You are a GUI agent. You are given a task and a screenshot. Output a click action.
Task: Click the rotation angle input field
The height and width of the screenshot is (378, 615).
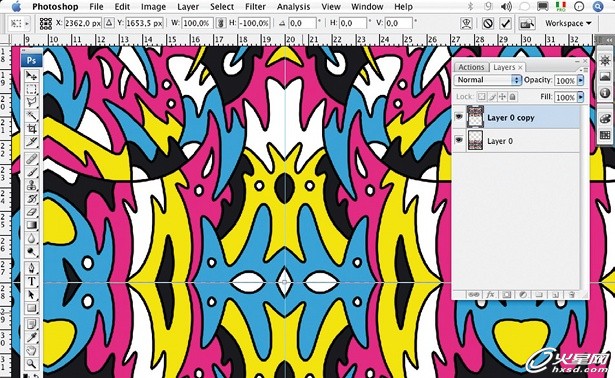(302, 23)
